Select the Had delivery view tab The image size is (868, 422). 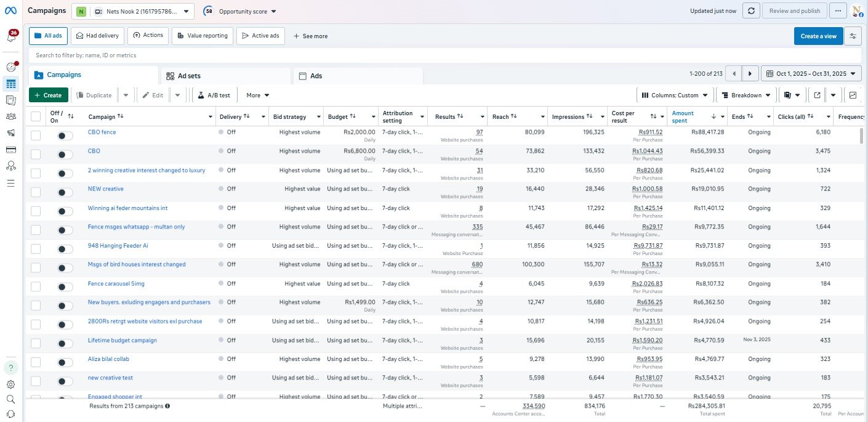click(97, 36)
